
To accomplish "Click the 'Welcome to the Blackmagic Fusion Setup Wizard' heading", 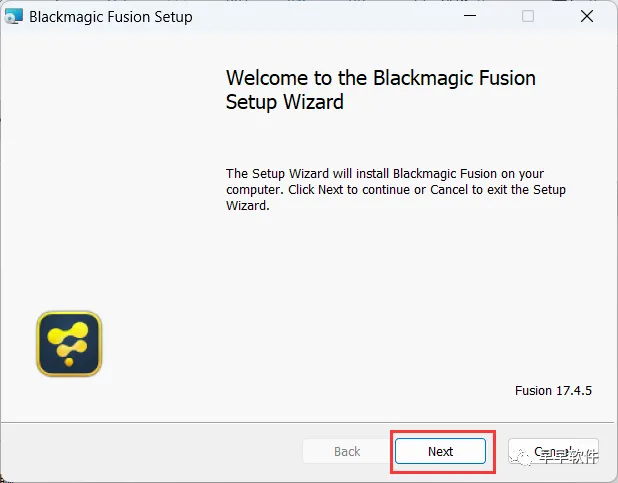I will pyautogui.click(x=381, y=90).
